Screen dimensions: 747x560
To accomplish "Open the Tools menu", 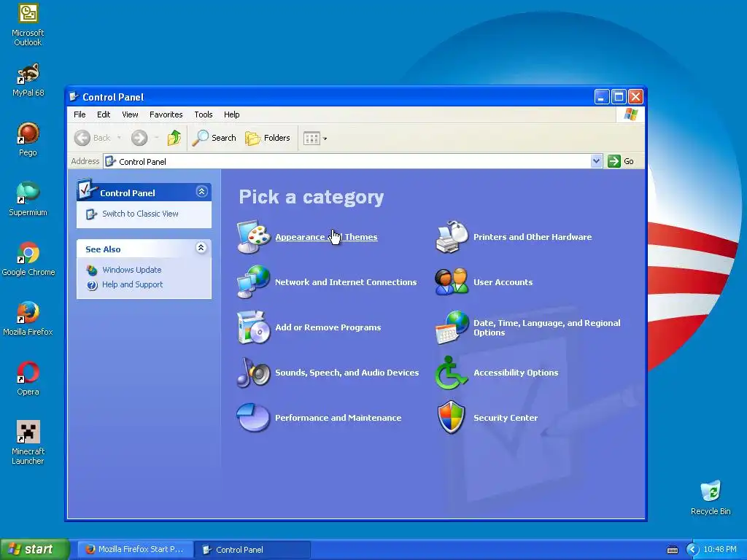I will click(203, 114).
